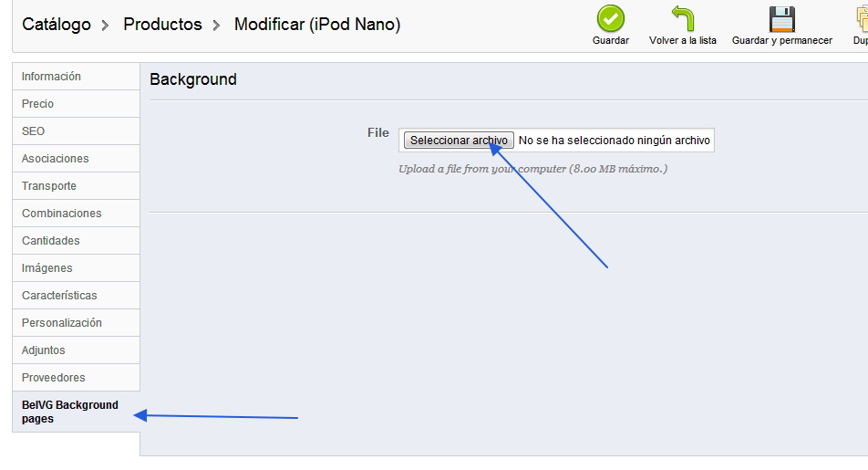Click the Catálogo breadcrumb link
The height and width of the screenshot is (470, 868).
(57, 25)
